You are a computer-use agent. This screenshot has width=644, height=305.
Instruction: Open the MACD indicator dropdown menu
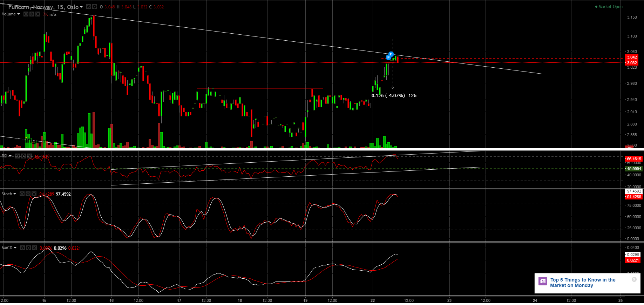pos(15,248)
